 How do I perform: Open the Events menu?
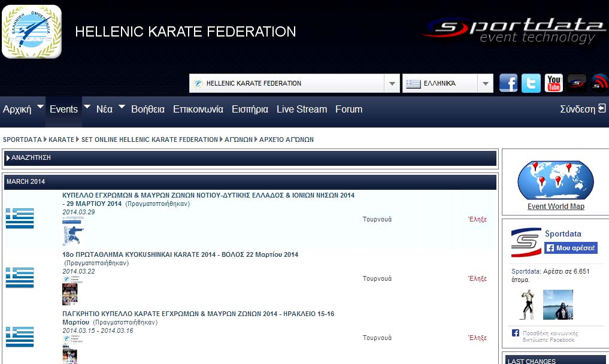pos(63,110)
